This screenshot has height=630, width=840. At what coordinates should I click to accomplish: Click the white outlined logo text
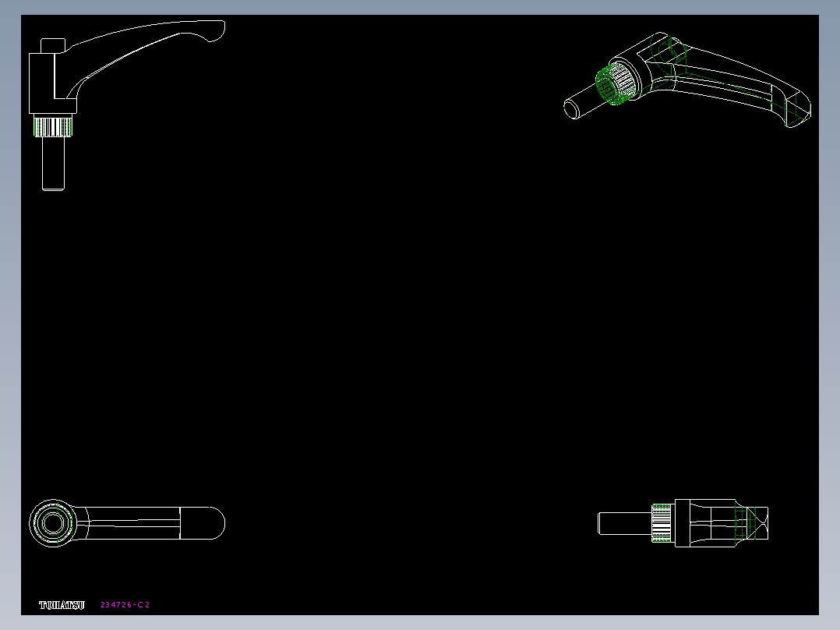(62, 605)
